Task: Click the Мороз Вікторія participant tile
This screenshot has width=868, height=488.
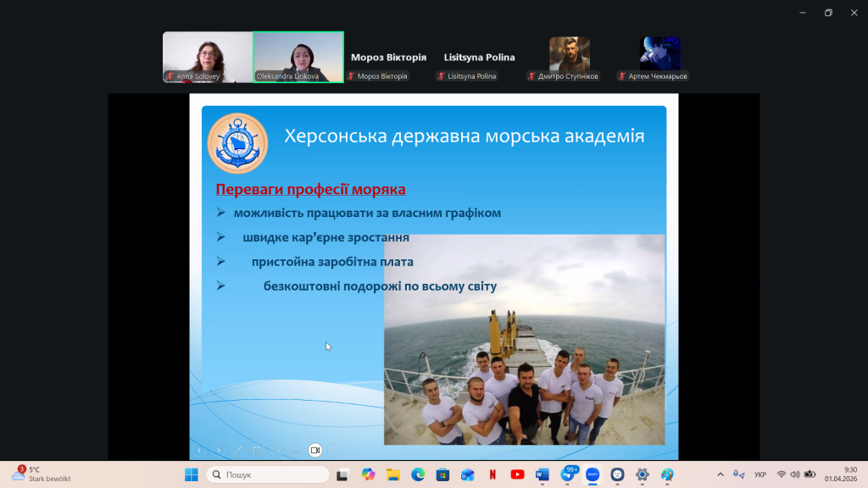Action: click(388, 58)
